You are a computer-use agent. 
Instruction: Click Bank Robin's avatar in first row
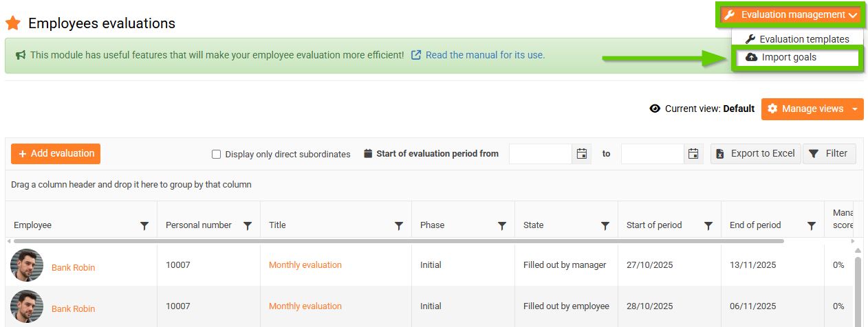point(27,265)
